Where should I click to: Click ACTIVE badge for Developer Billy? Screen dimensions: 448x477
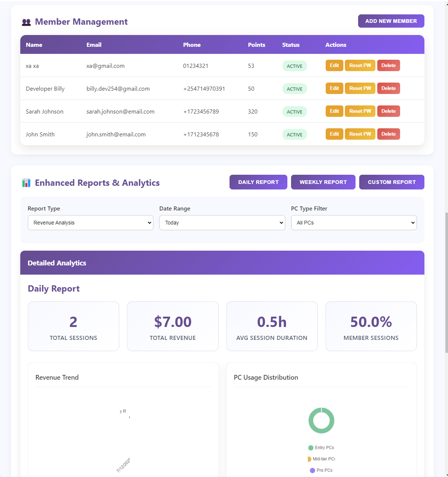click(x=294, y=89)
